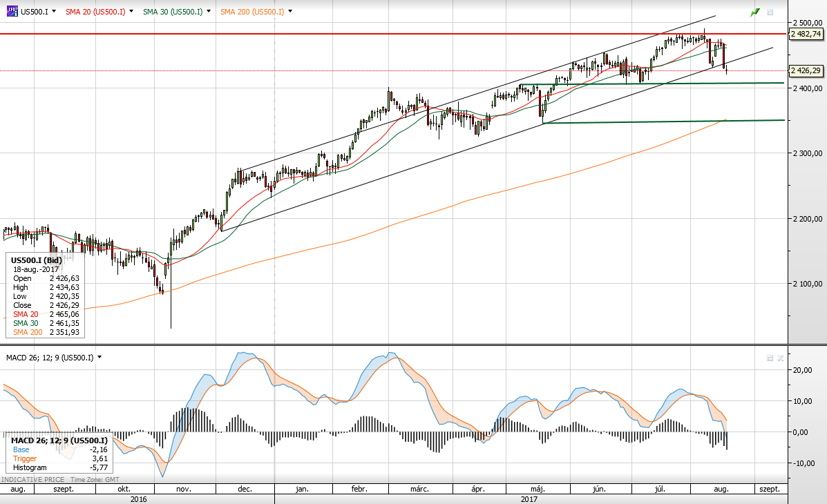The width and height of the screenshot is (827, 504).
Task: Click the MACD Histogram value -5,77
Action: pyautogui.click(x=99, y=467)
